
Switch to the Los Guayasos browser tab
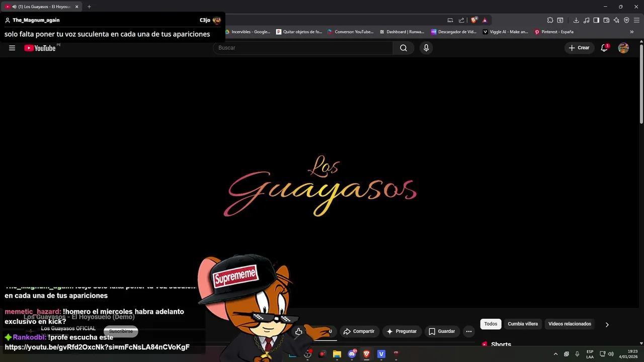click(x=41, y=7)
